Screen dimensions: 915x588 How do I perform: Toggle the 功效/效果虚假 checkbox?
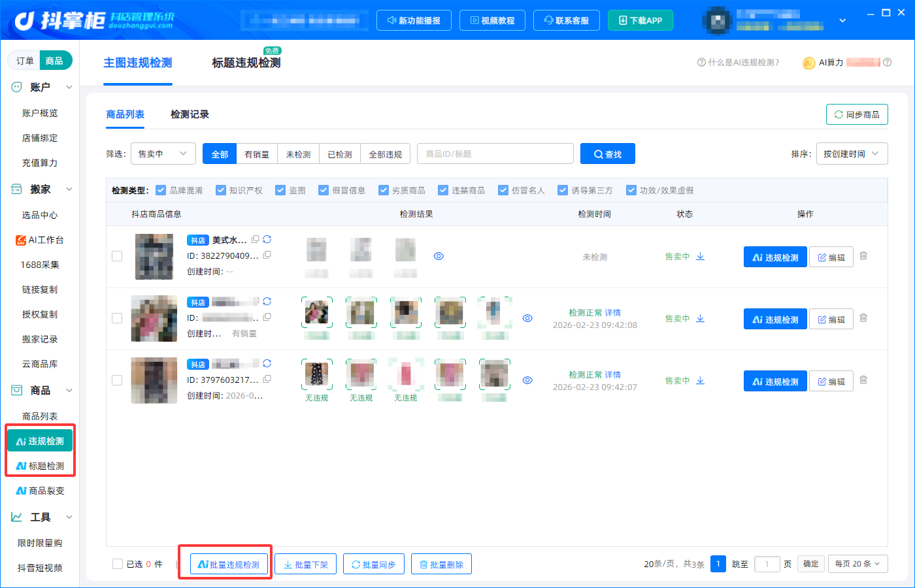[631, 190]
